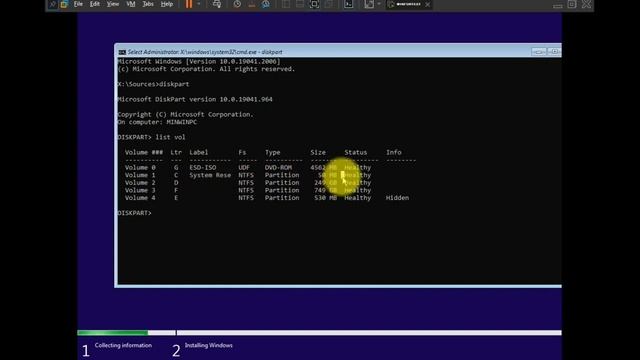This screenshot has width=640, height=360.
Task: Minimize the diskpart command prompt window
Action: point(538,52)
